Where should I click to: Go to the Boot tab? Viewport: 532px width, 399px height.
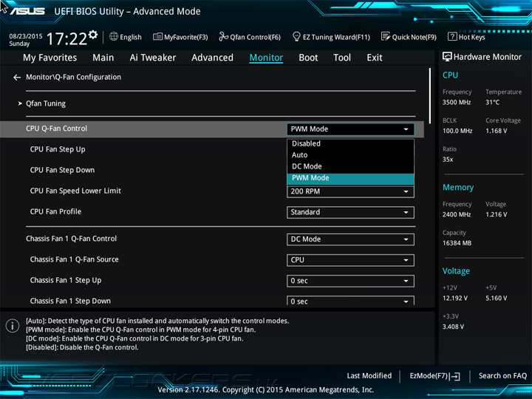tap(308, 58)
